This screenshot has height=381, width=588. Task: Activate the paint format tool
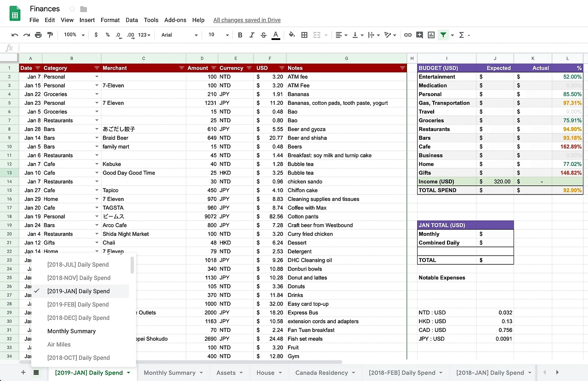point(50,35)
